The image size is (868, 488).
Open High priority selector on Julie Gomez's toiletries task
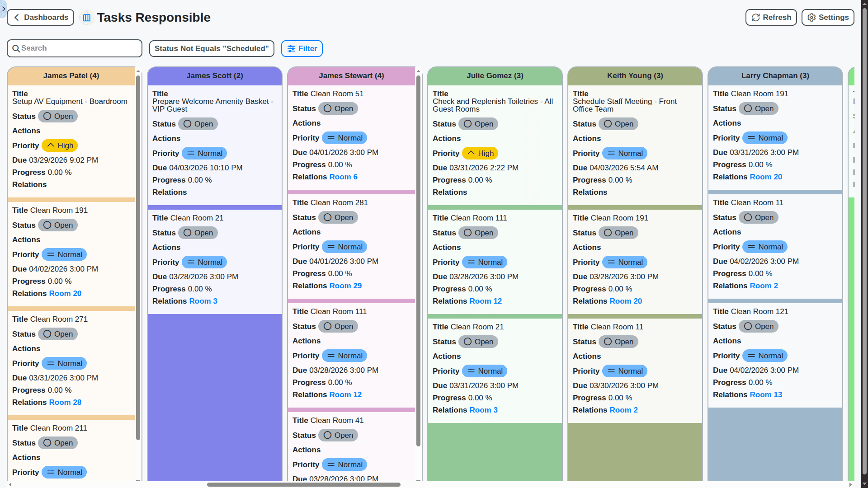tap(480, 153)
